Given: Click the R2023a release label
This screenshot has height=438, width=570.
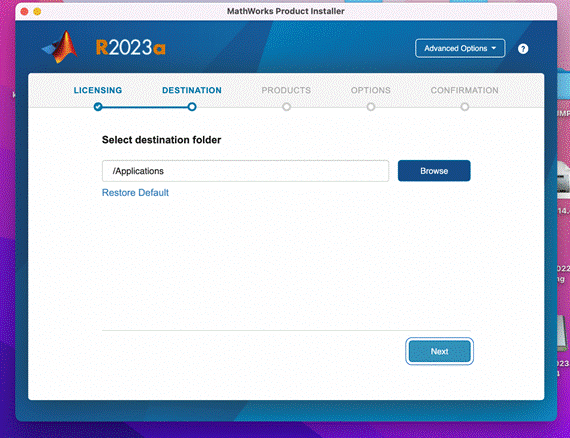Looking at the screenshot, I should 131,48.
